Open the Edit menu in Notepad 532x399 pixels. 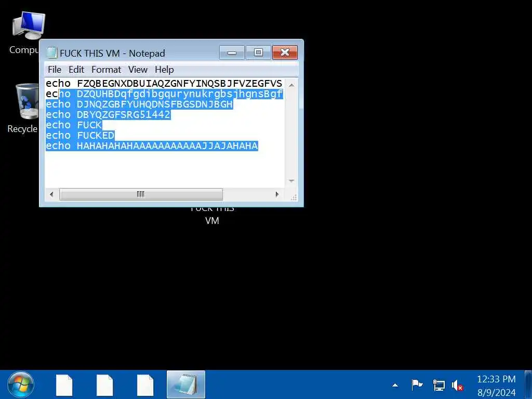(x=76, y=70)
